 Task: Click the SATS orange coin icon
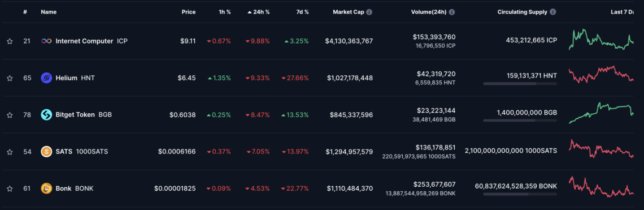(x=46, y=152)
